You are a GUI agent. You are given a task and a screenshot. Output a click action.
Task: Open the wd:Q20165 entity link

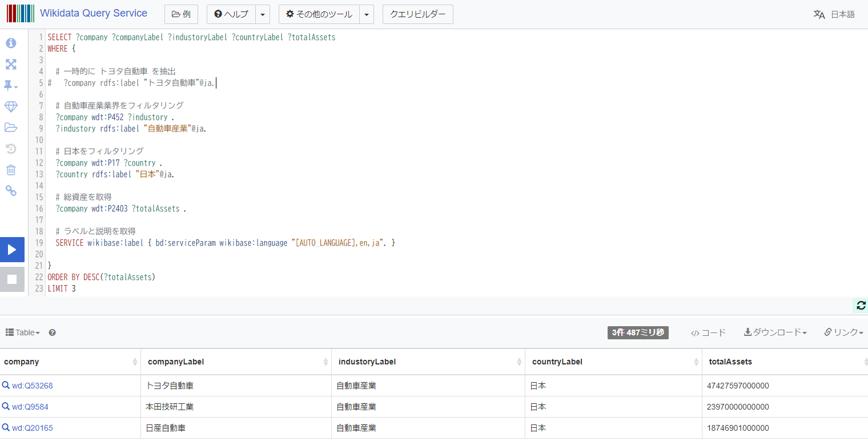(33, 428)
